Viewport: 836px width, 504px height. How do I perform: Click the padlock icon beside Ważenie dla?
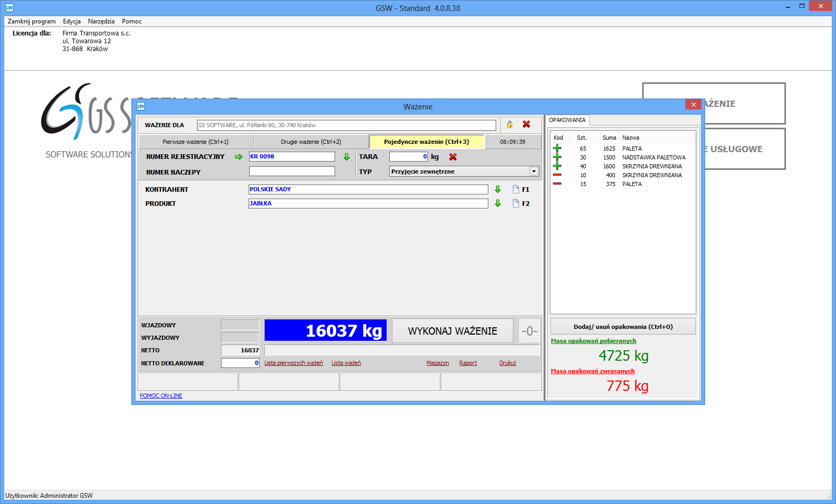pyautogui.click(x=510, y=125)
